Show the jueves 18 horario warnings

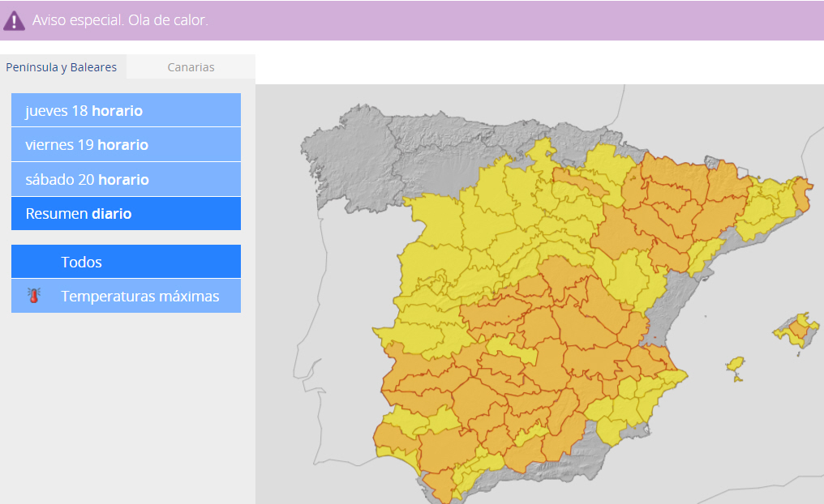coord(126,110)
